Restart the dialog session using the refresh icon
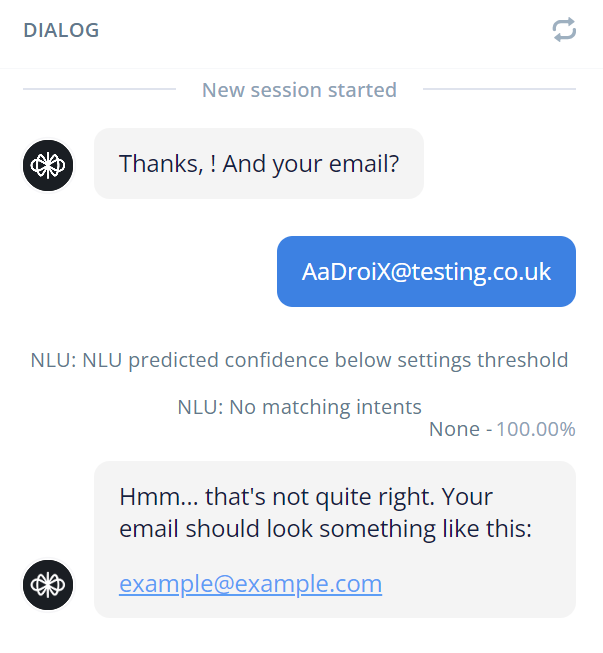This screenshot has height=653, width=603. point(564,30)
